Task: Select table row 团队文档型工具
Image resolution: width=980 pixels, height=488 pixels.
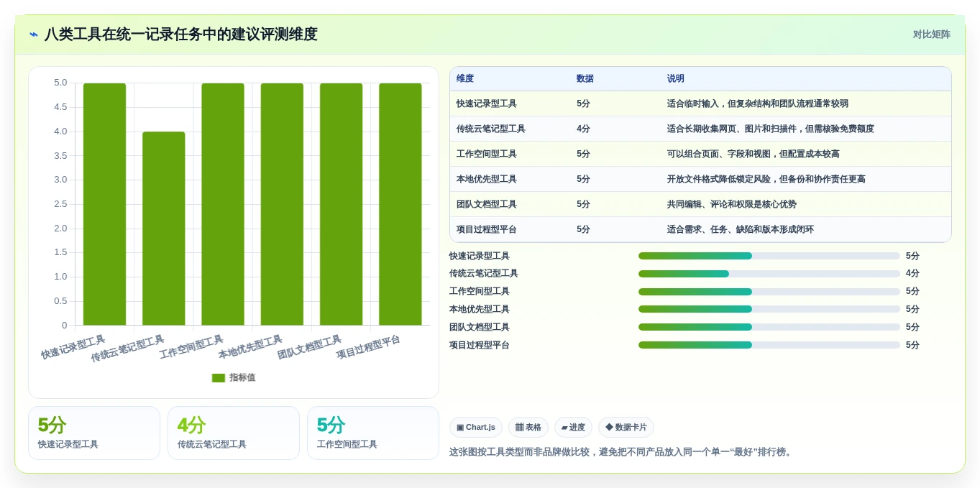Action: (700, 204)
